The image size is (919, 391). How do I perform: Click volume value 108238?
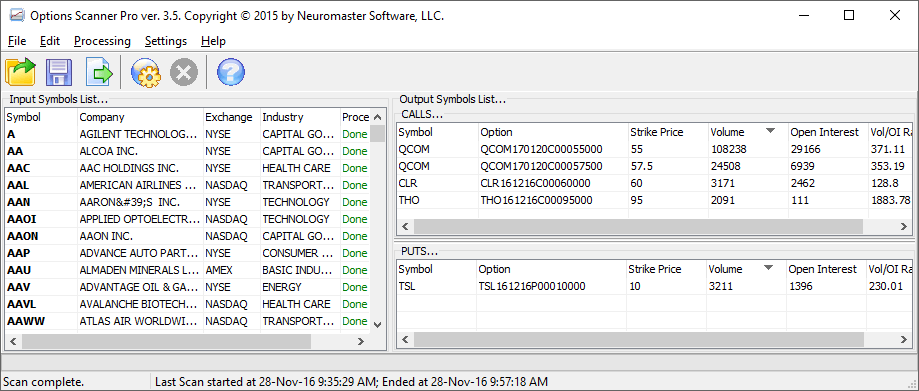729,149
